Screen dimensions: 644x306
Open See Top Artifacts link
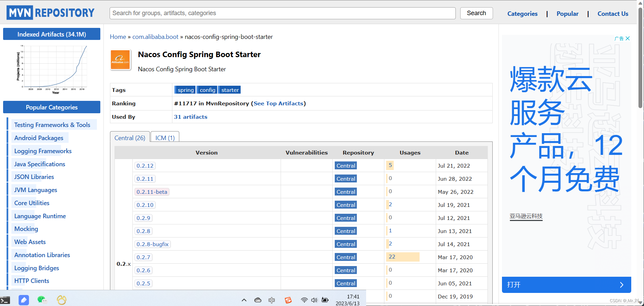[279, 103]
